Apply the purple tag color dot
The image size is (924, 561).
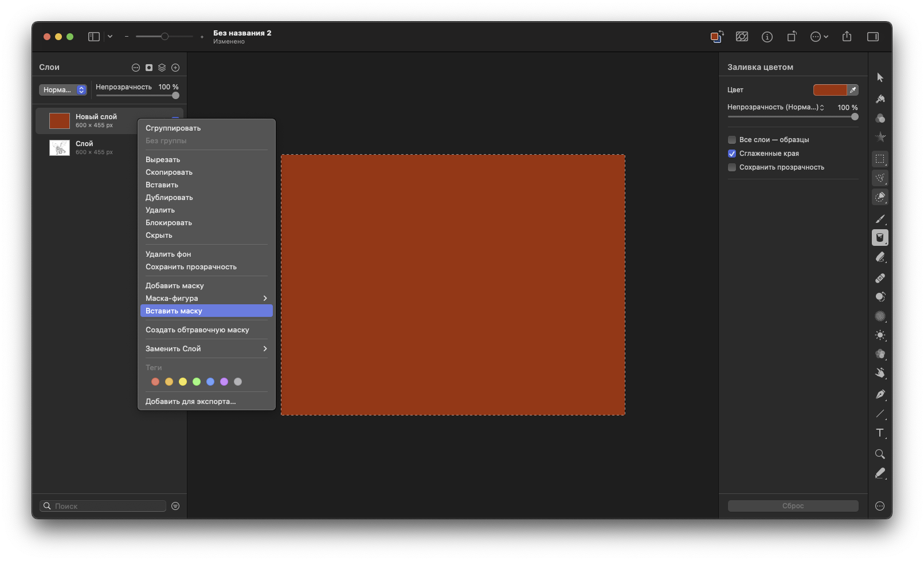coord(224,382)
